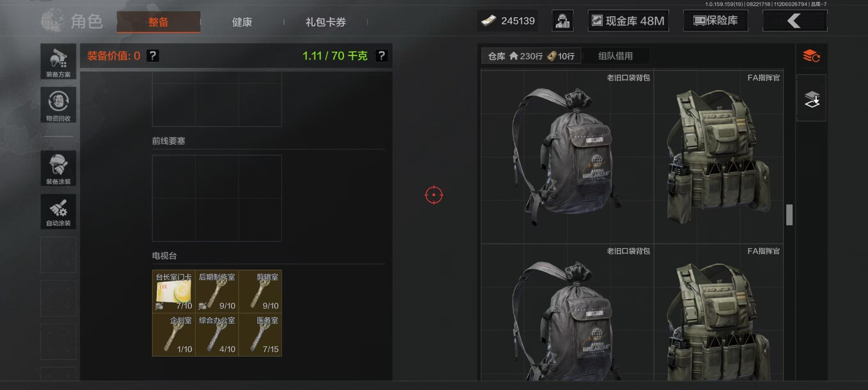
Task: Click the back arrow button
Action: 795,21
